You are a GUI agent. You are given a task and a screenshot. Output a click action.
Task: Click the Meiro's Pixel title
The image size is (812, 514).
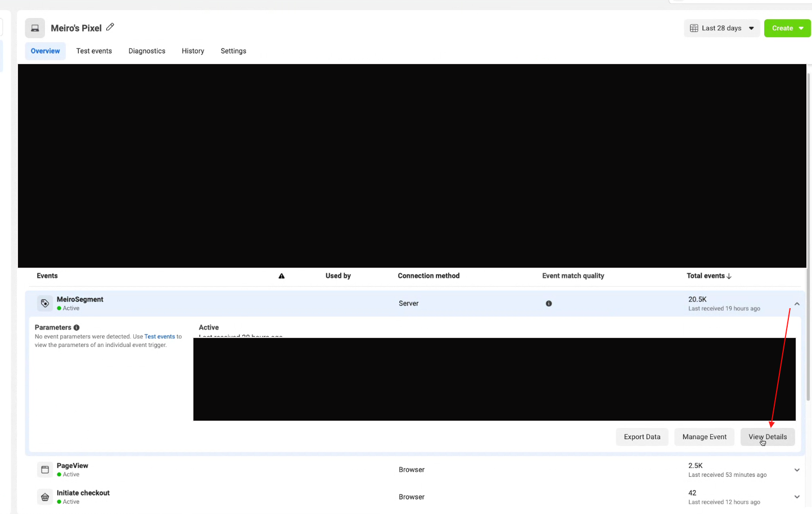(76, 28)
